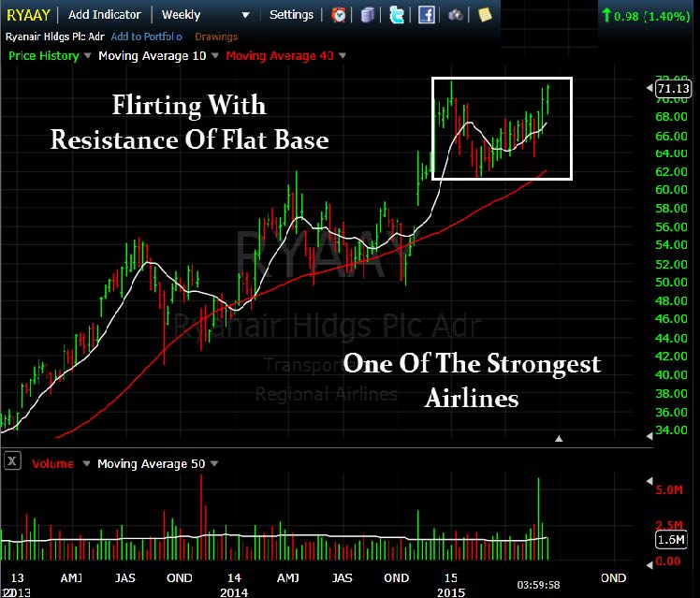Click the Add to Portfolio link
This screenshot has height=598, width=700.
point(146,36)
